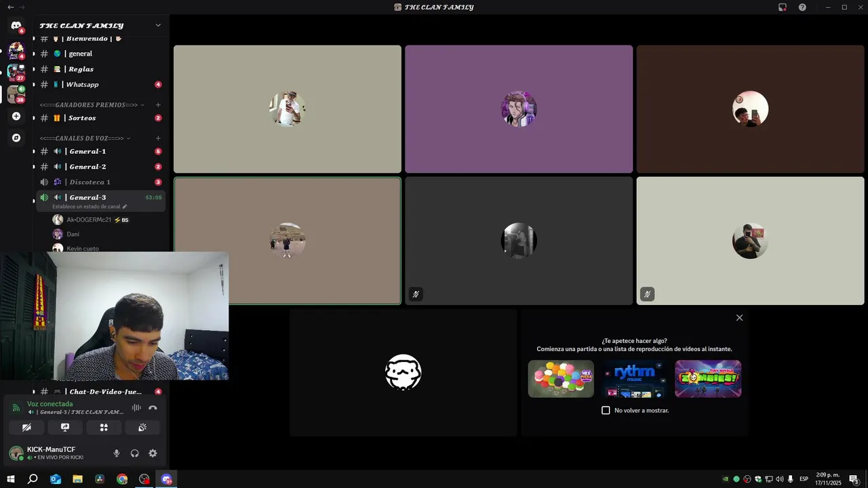Open the Whatsapp channel
The image size is (868, 488).
coord(100,85)
